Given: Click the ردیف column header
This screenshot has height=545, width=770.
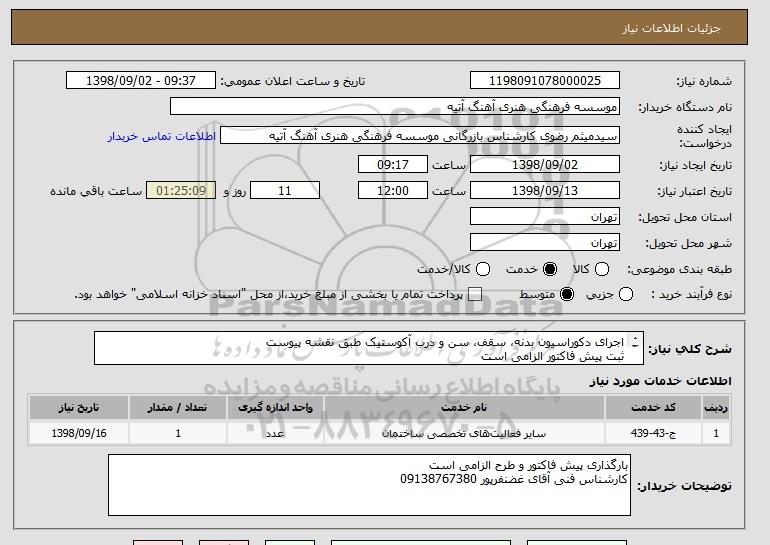Looking at the screenshot, I should click(716, 408).
